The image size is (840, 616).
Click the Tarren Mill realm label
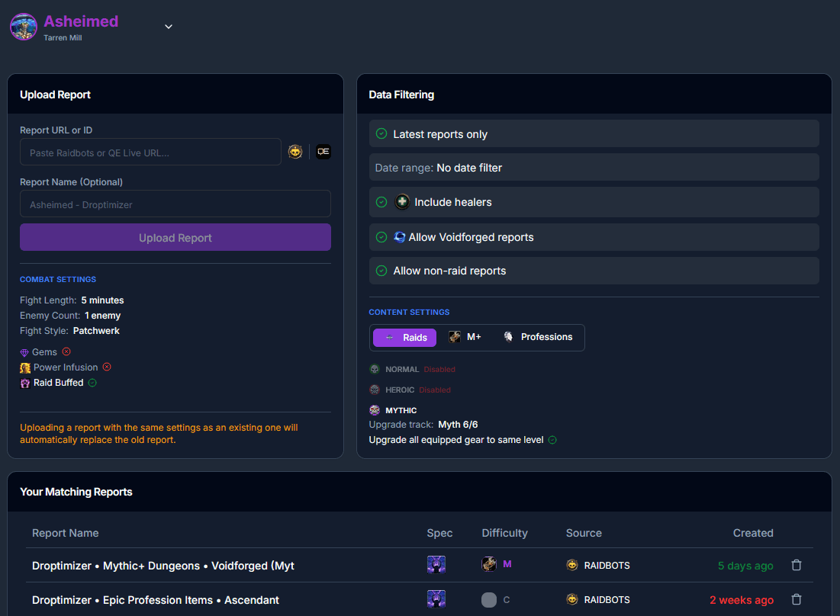click(x=63, y=38)
